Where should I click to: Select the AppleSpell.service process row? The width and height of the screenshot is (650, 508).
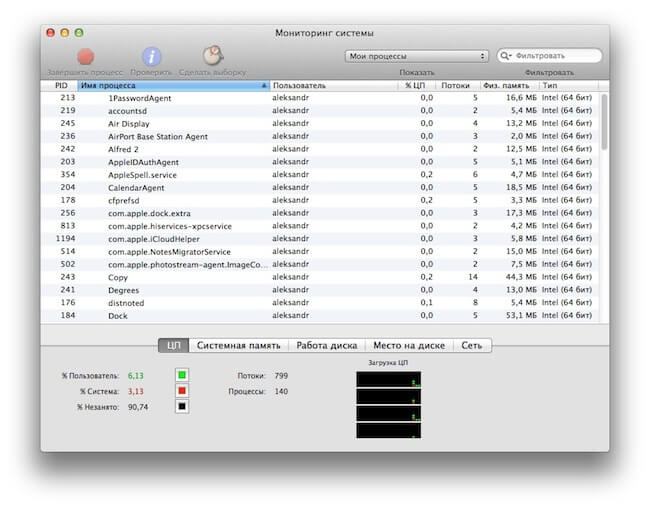(x=320, y=175)
